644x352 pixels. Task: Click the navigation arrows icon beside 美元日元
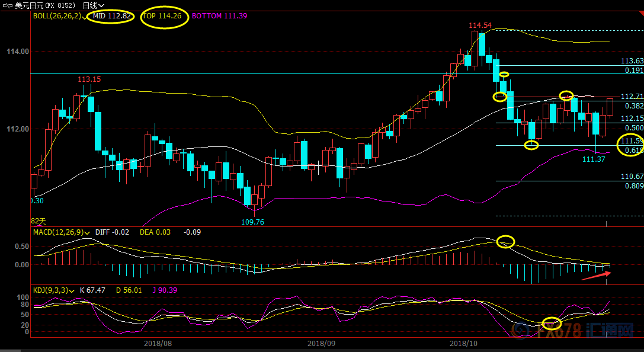(7, 6)
